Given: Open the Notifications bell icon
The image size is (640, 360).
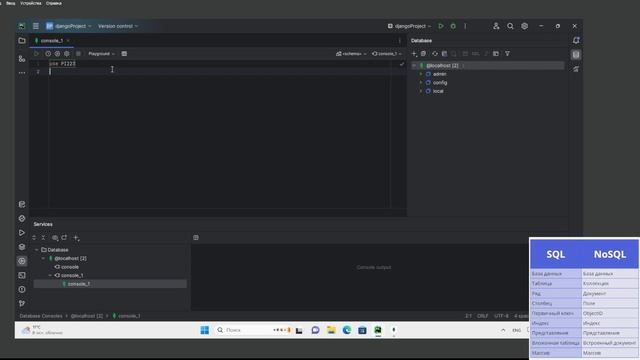Looking at the screenshot, I should pos(576,40).
